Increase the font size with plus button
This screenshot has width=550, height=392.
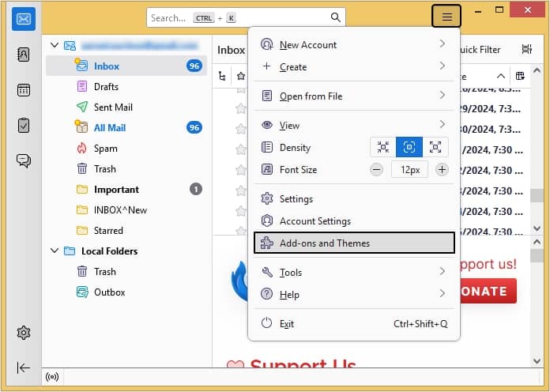click(442, 170)
